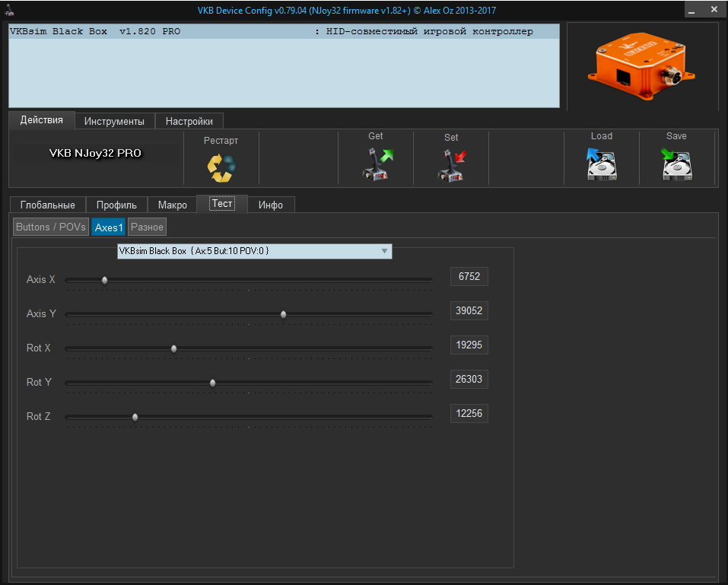728x585 pixels.
Task: Click the Rot X slider handle
Action: (x=173, y=348)
